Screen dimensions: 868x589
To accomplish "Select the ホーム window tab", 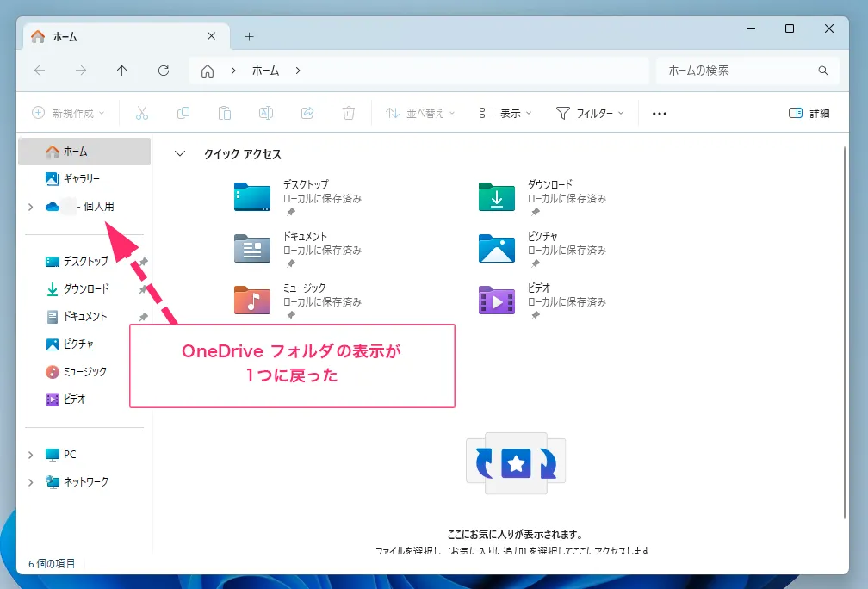I will pyautogui.click(x=127, y=36).
